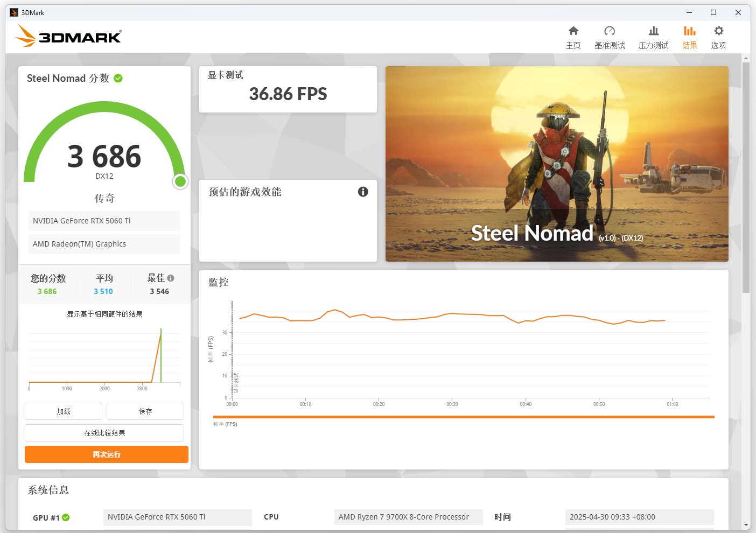This screenshot has height=533, width=756.
Task: Click the info icon next to 最佳
Action: point(171,278)
